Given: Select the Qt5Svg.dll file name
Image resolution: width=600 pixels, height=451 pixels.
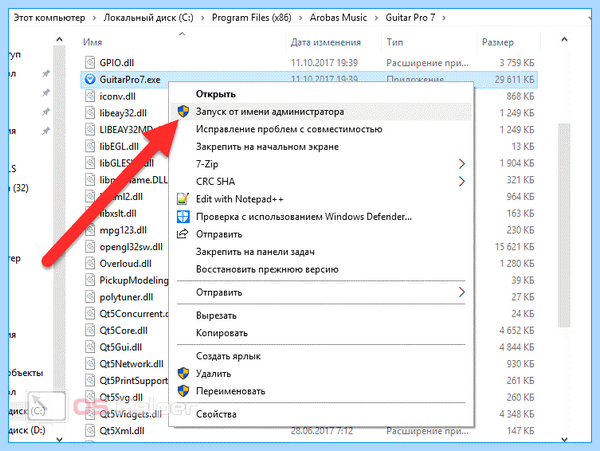Looking at the screenshot, I should [121, 397].
